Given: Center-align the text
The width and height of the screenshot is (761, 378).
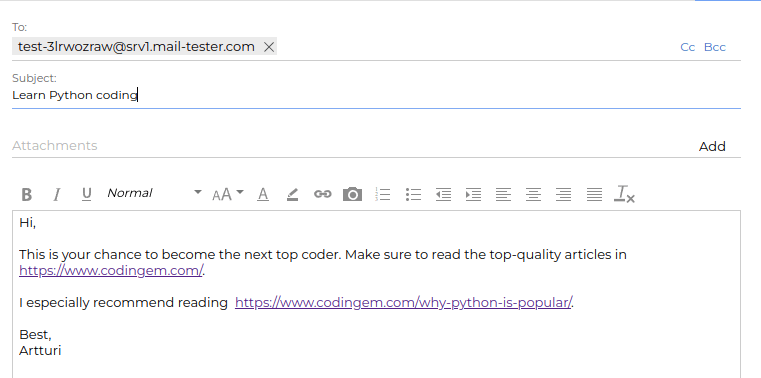Looking at the screenshot, I should tap(533, 195).
